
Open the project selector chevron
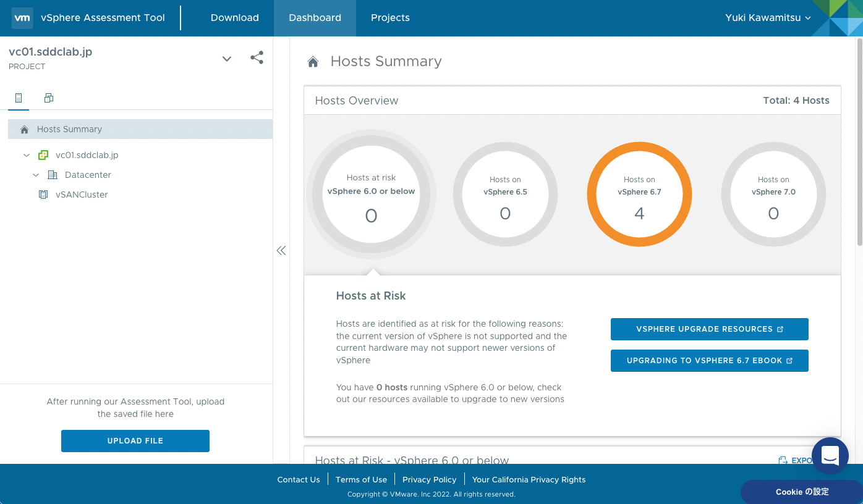[227, 59]
